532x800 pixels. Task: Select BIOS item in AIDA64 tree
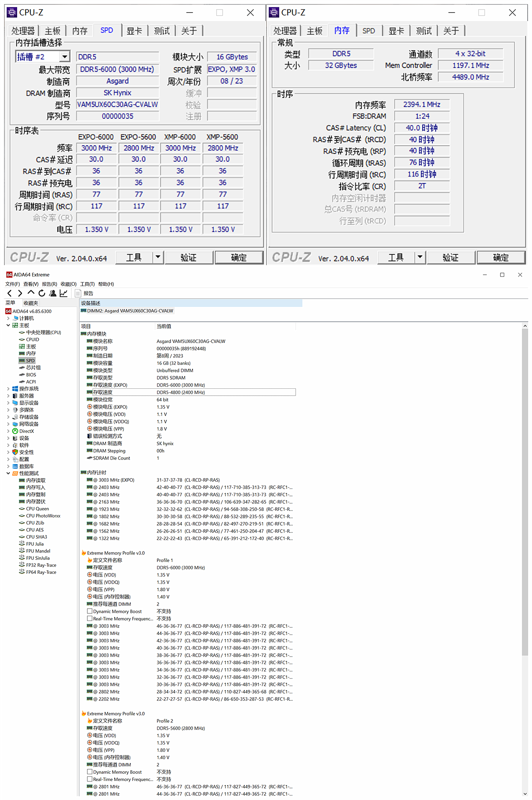pyautogui.click(x=28, y=375)
